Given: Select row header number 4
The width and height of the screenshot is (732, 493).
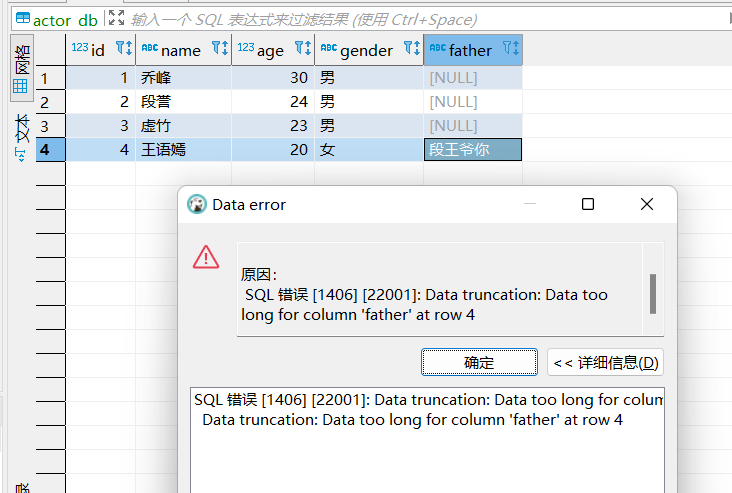Looking at the screenshot, I should coord(50,150).
